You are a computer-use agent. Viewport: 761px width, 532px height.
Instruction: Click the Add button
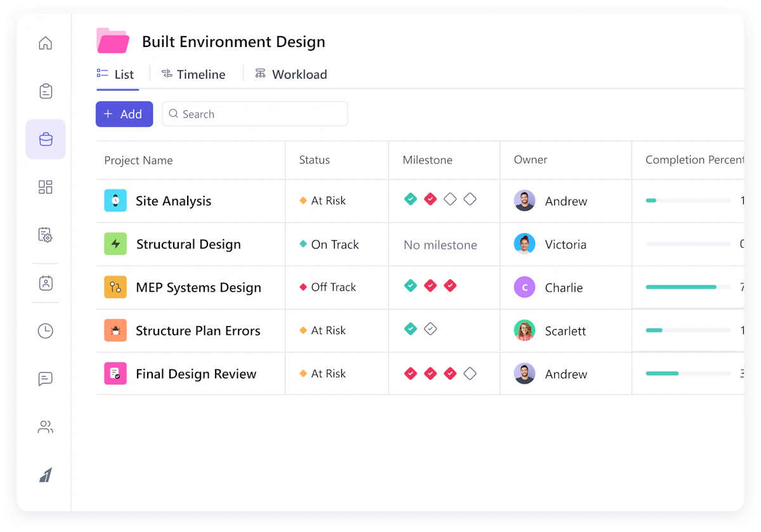[124, 114]
